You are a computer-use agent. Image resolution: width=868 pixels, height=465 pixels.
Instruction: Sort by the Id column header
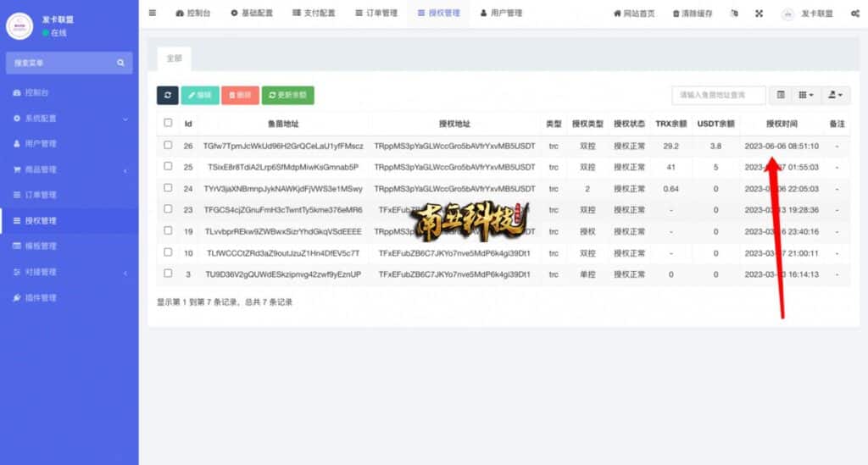click(x=188, y=124)
